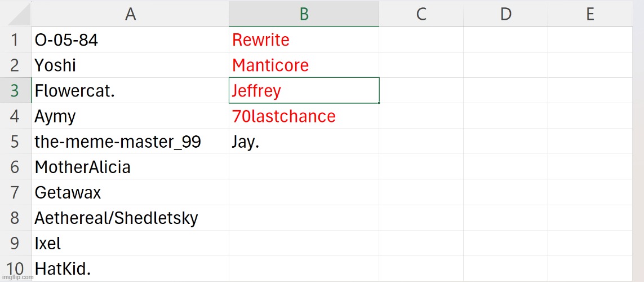The width and height of the screenshot is (644, 282).
Task: Click the cell with Yoshi
Action: click(130, 65)
